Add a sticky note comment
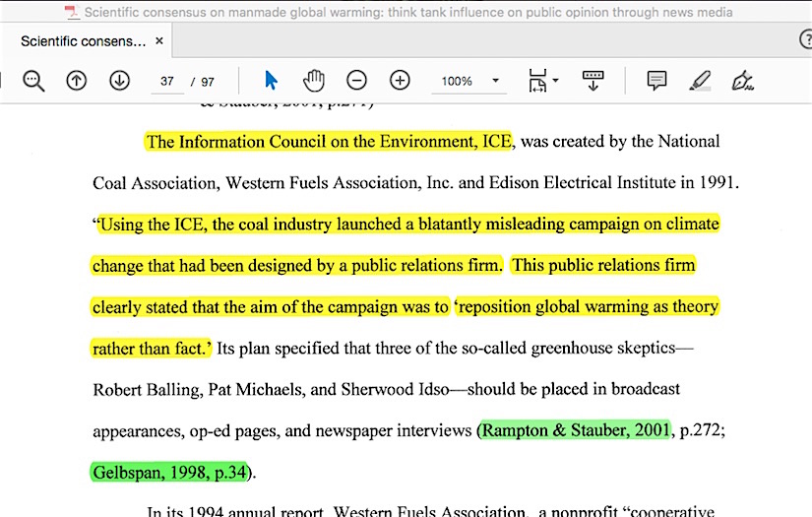This screenshot has height=517, width=812. pos(656,81)
